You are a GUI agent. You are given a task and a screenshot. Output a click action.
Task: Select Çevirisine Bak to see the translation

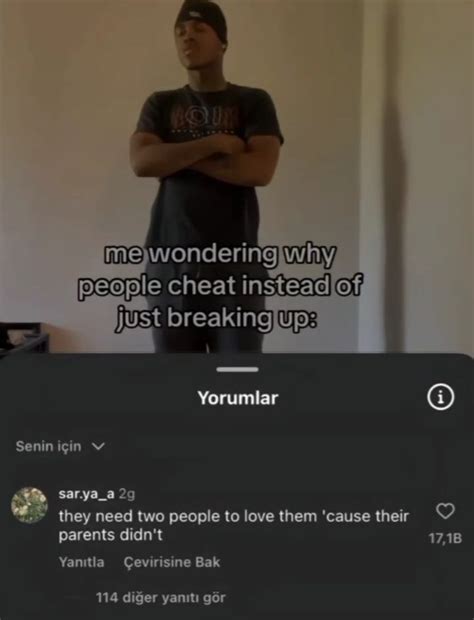click(172, 562)
